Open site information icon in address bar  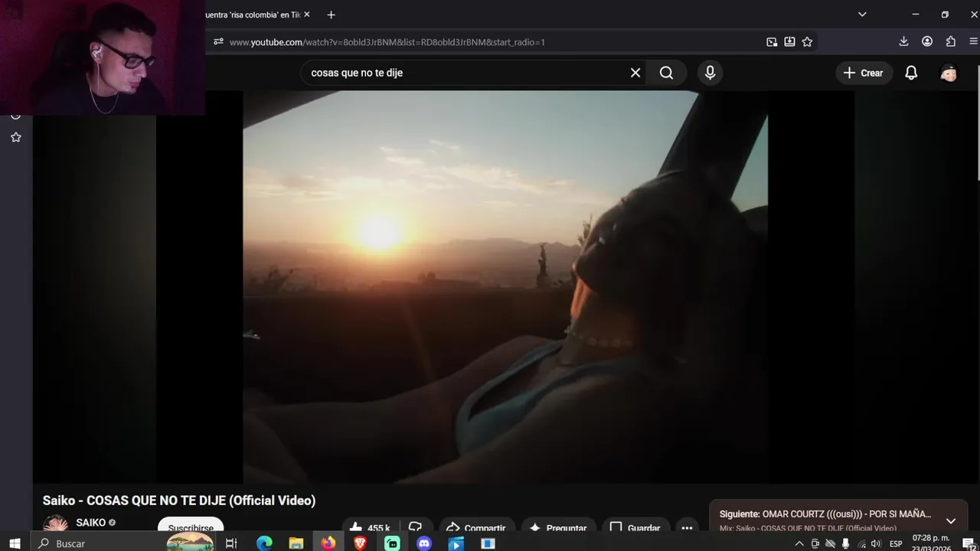pos(218,42)
